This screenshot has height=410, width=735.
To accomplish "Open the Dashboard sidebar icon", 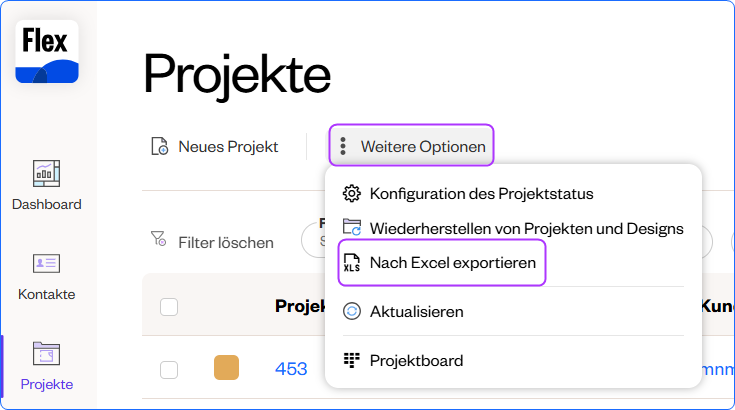I will pos(47,172).
